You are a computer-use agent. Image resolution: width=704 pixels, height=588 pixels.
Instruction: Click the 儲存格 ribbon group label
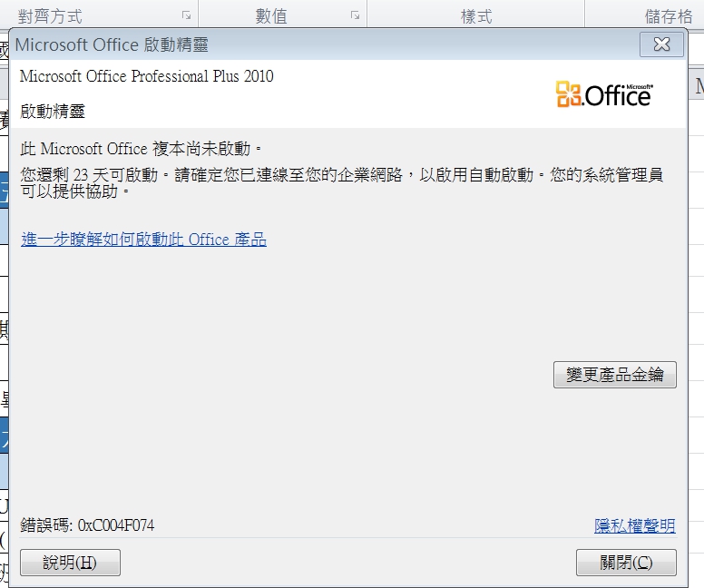click(669, 16)
